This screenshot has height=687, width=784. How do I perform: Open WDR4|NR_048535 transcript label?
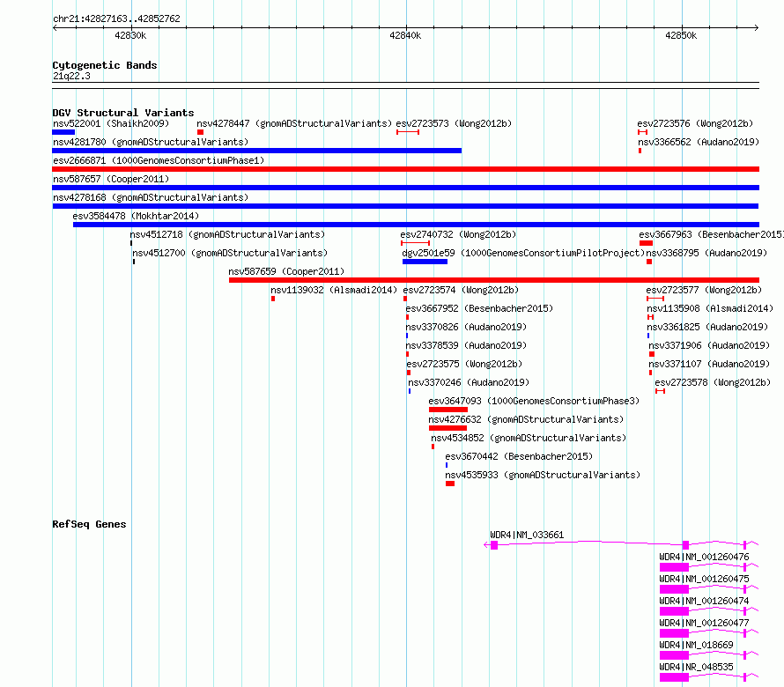696,667
